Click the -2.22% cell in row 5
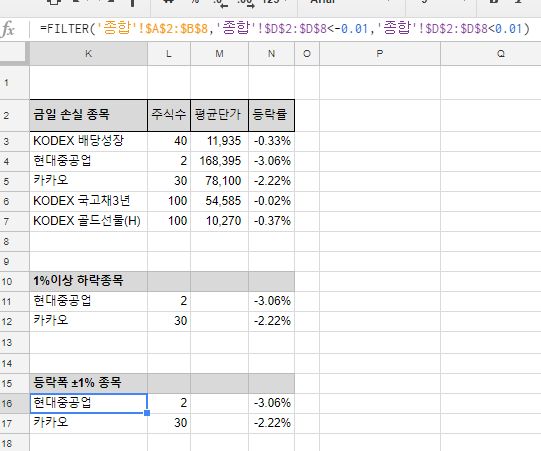Screen dimensions: 541x451 tap(272, 181)
